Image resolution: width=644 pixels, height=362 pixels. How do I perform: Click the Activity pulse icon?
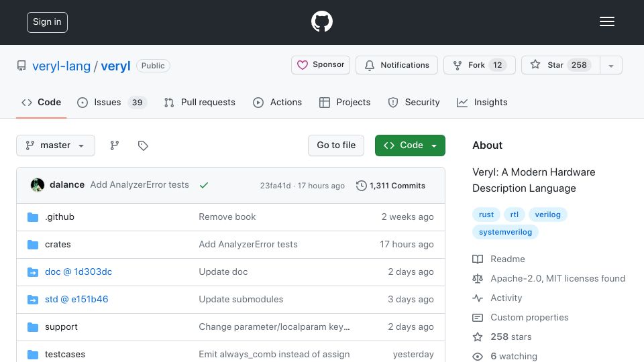[x=478, y=298]
